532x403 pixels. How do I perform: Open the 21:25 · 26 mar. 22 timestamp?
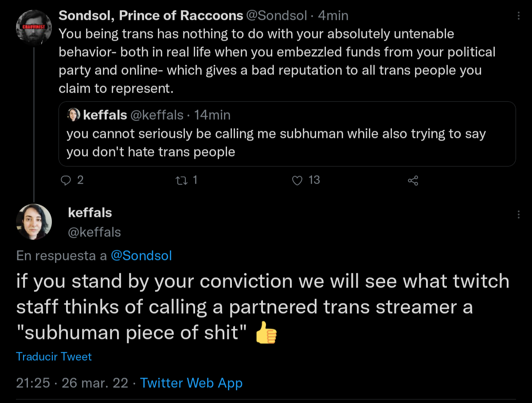(72, 383)
